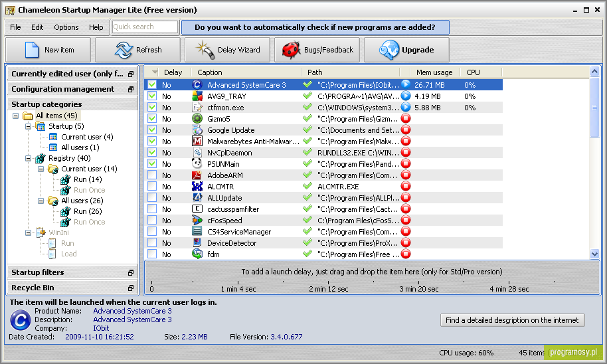Viewport: 607px width, 364px height.
Task: Uncheck the Google Update checkbox
Action: pos(152,130)
